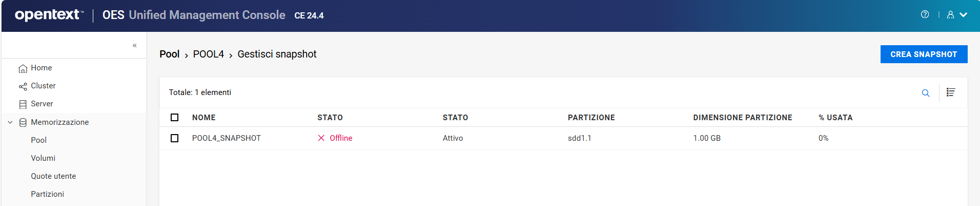Click the red Offline status icon
The height and width of the screenshot is (206, 980).
pos(321,138)
